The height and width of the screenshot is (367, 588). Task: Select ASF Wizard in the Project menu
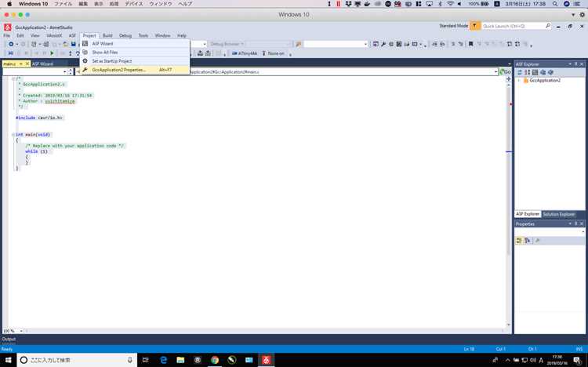(x=135, y=44)
